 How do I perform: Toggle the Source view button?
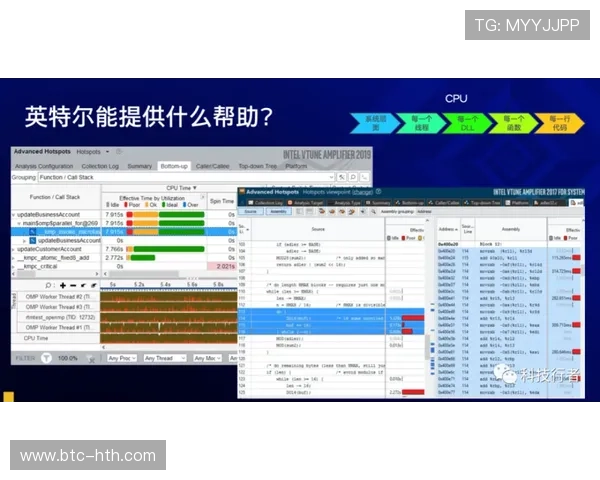(x=251, y=211)
